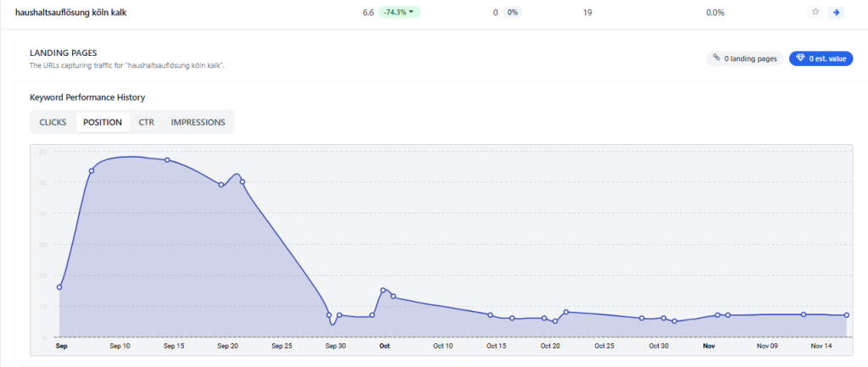The height and width of the screenshot is (367, 868).
Task: Click the data point above the Oct 15 label
Action: 490,315
